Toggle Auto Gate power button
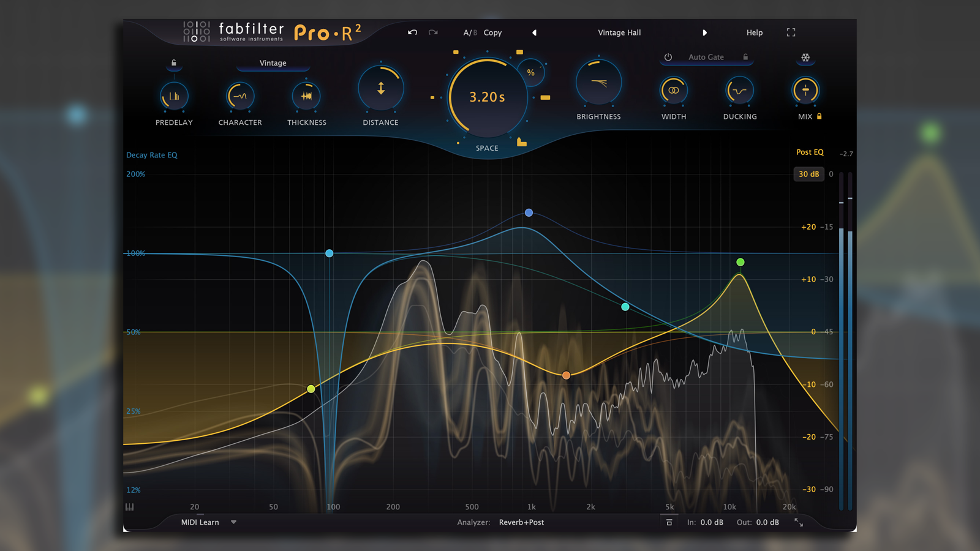 pyautogui.click(x=668, y=57)
